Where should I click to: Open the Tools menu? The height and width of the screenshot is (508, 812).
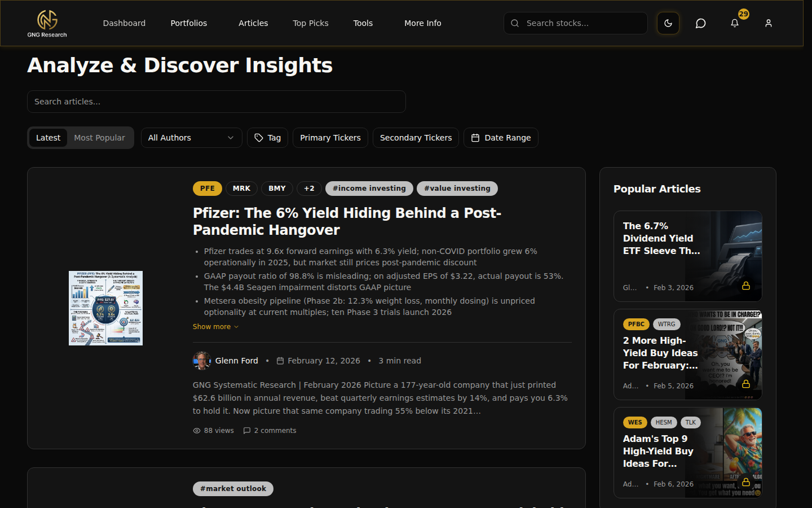click(x=363, y=23)
